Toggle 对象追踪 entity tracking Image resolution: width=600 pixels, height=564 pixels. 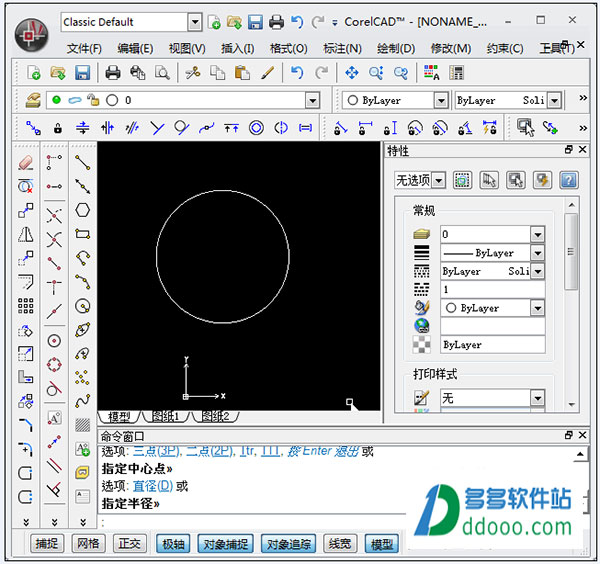point(289,544)
